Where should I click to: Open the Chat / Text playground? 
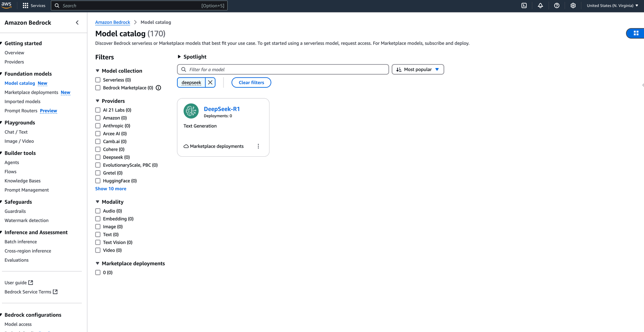pyautogui.click(x=16, y=132)
